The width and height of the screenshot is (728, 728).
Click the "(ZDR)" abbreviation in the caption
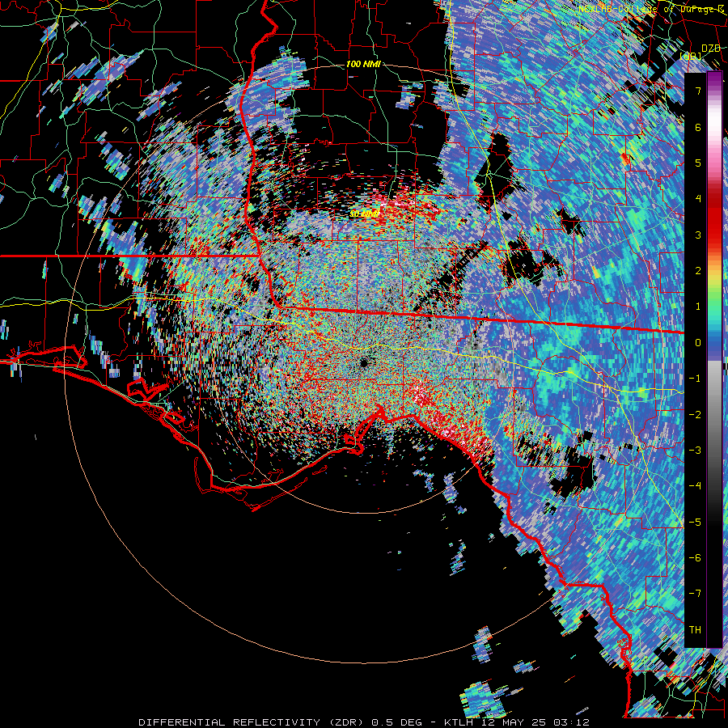point(346,722)
